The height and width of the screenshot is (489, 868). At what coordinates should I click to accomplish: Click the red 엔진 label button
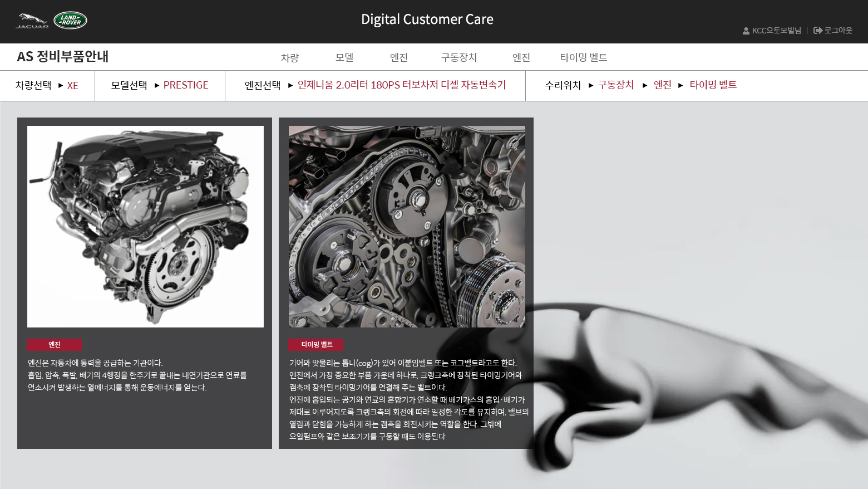(x=55, y=345)
